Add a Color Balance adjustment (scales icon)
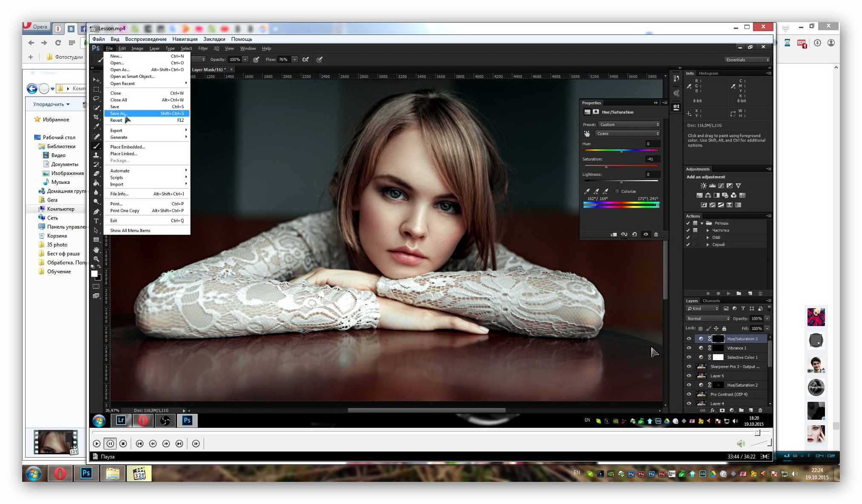Image resolution: width=862 pixels, height=504 pixels. [708, 195]
